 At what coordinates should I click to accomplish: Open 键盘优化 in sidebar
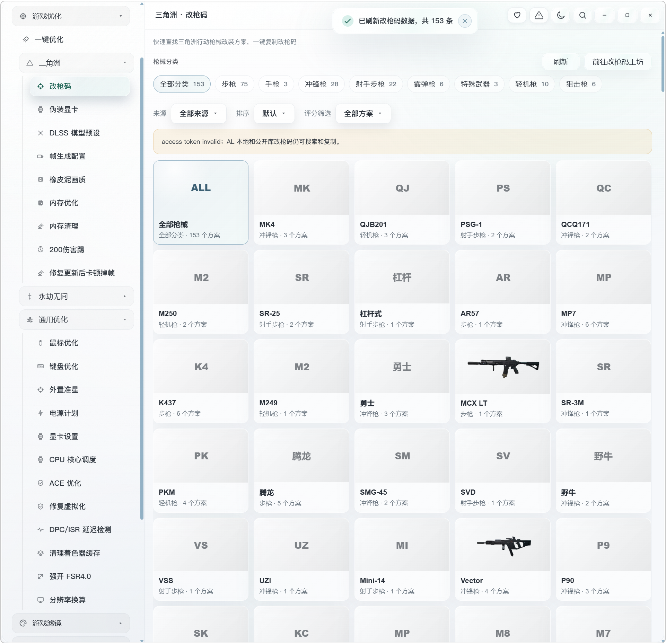click(x=80, y=366)
